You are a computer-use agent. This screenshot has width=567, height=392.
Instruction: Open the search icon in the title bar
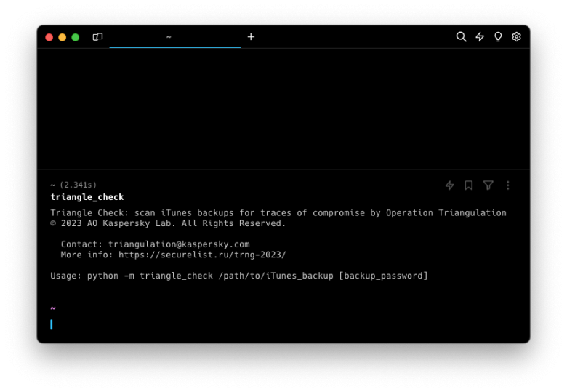461,37
